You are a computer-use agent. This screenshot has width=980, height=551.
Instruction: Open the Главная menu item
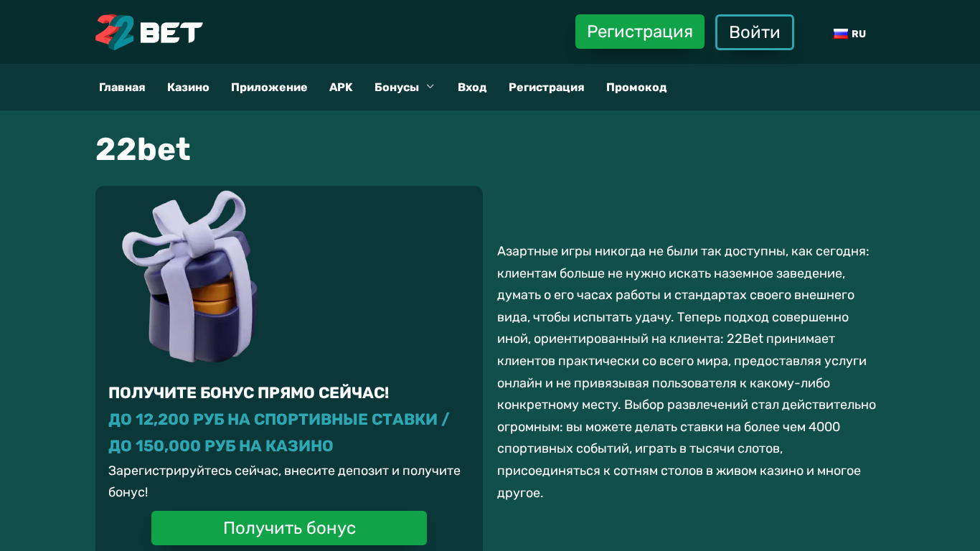tap(122, 88)
